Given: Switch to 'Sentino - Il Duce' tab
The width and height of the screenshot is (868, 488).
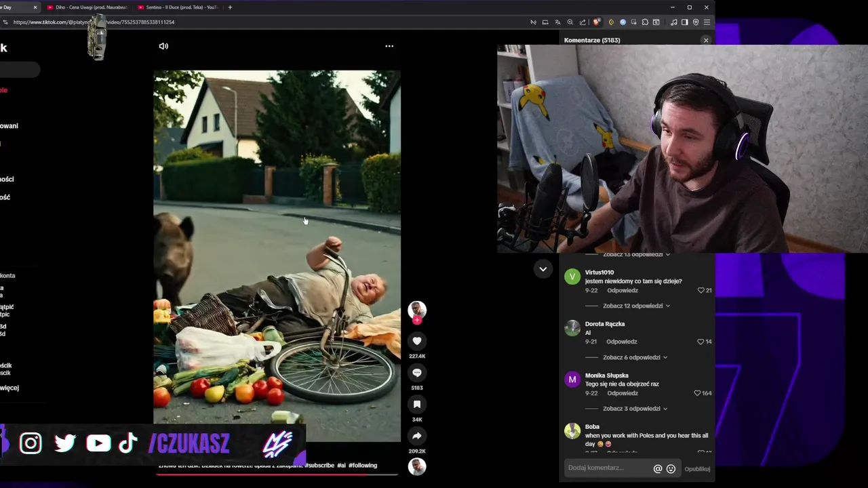Looking at the screenshot, I should pyautogui.click(x=178, y=7).
